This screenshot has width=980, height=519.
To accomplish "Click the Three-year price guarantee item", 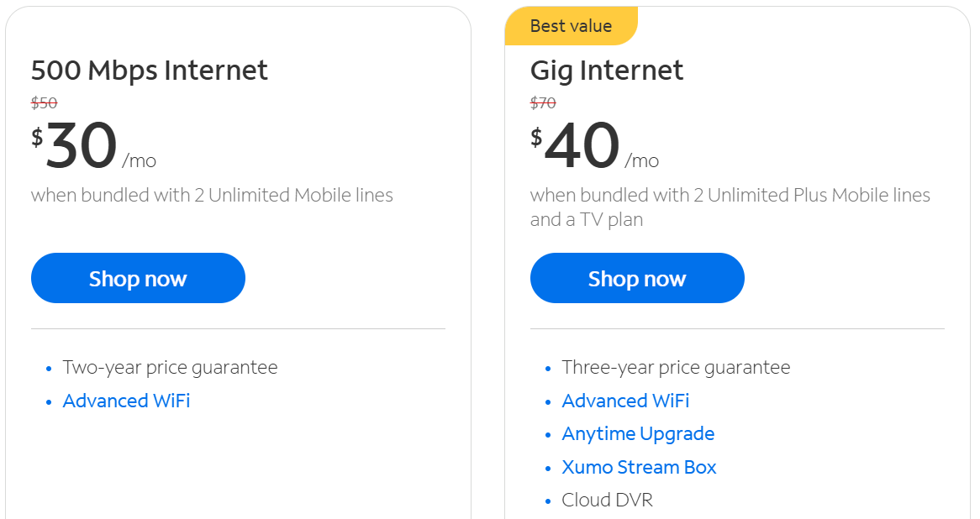I will (676, 367).
